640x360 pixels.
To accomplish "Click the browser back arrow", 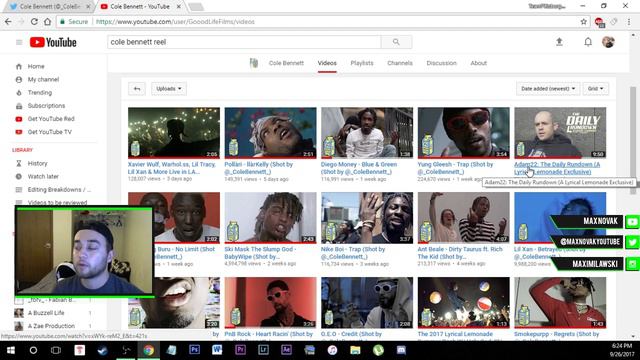I will click(8, 22).
